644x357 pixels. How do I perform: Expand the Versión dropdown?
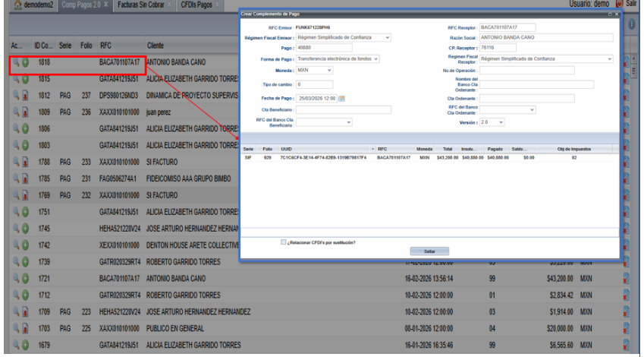coord(501,122)
